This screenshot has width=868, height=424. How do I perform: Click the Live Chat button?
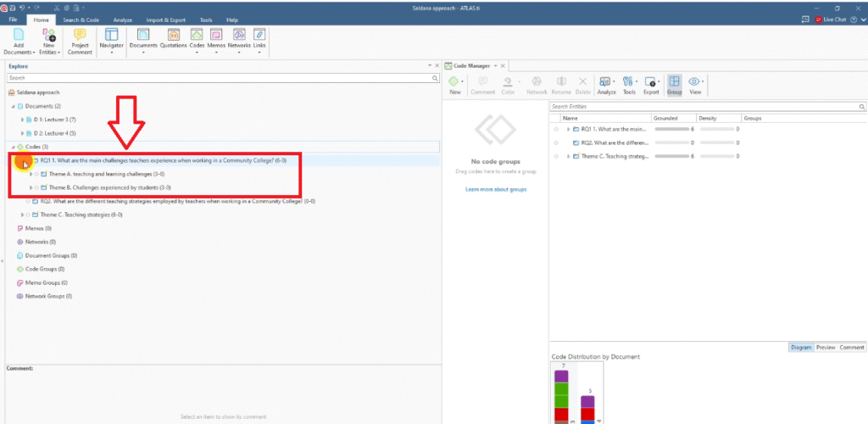click(830, 19)
